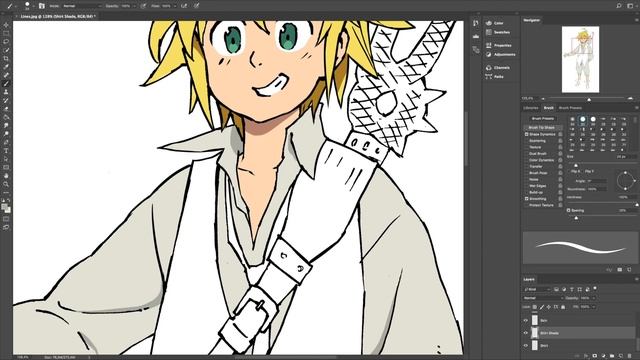Select the Healing Brush tool
Viewport: 640px width, 360px height.
click(6, 75)
